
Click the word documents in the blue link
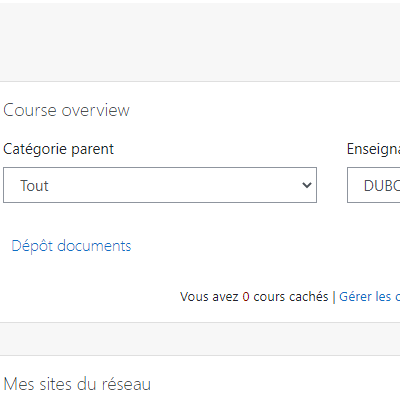pyautogui.click(x=94, y=246)
